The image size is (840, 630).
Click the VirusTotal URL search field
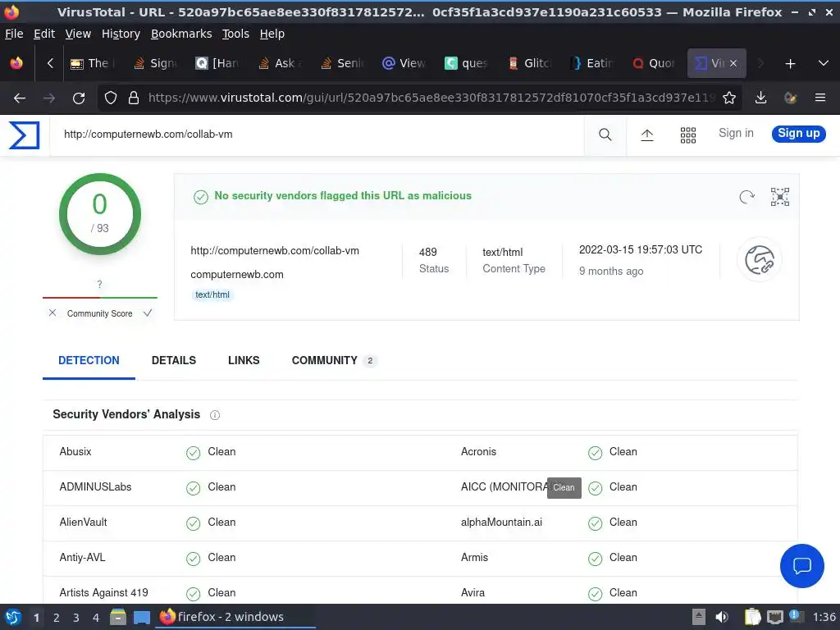click(x=316, y=135)
